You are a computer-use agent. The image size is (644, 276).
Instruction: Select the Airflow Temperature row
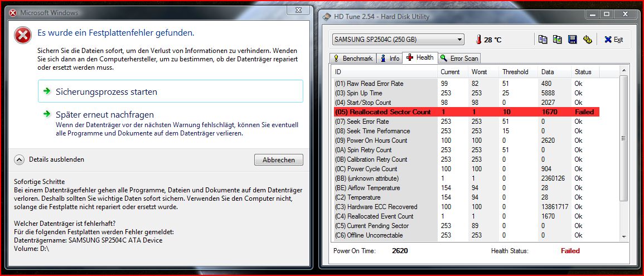click(466, 188)
